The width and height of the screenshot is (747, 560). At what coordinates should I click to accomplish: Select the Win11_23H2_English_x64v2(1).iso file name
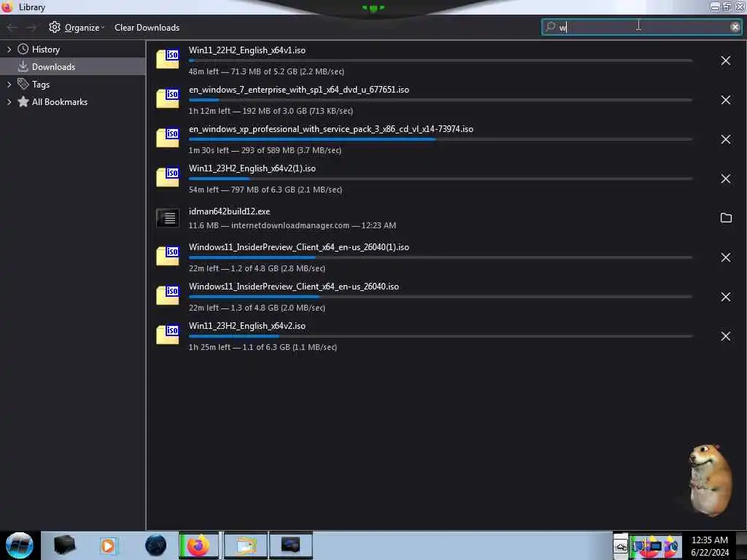252,168
